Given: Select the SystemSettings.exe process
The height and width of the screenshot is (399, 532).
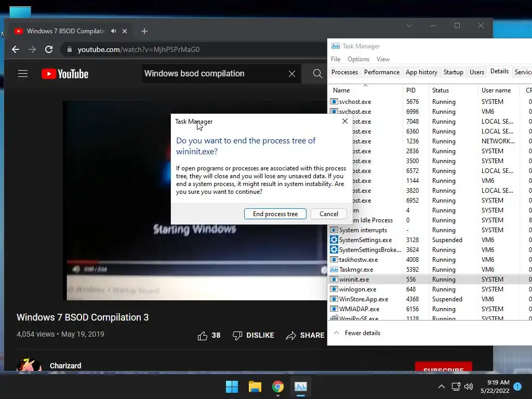Looking at the screenshot, I should coord(430,240).
